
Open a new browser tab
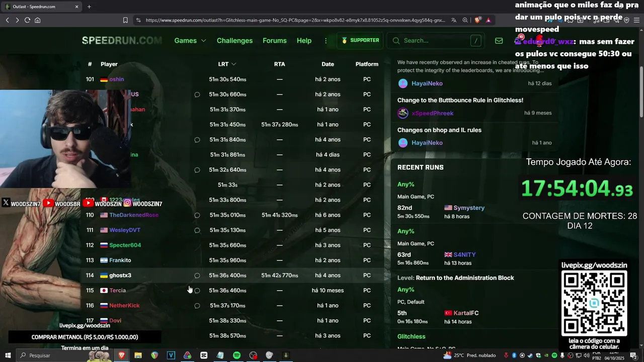[x=89, y=7]
